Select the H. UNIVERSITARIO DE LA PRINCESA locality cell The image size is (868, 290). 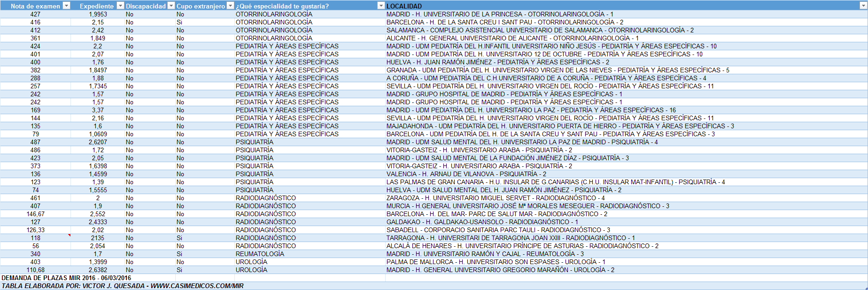tap(626, 14)
